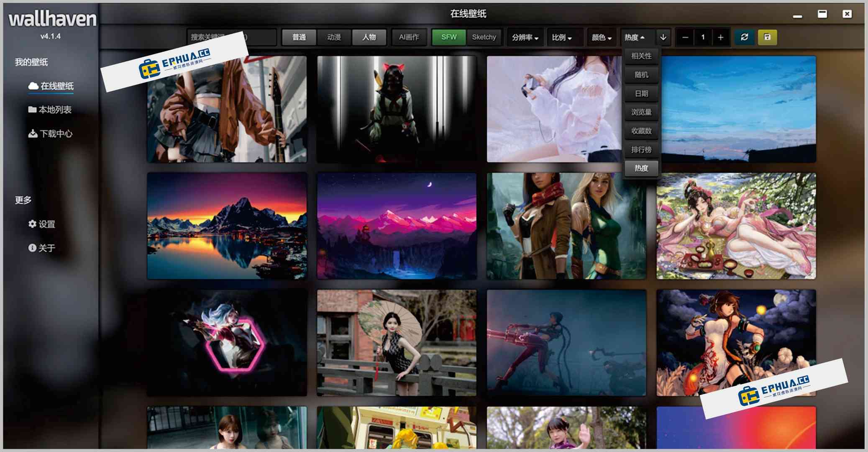
Task: Toggle the 动漫 anime category filter
Action: (x=334, y=37)
